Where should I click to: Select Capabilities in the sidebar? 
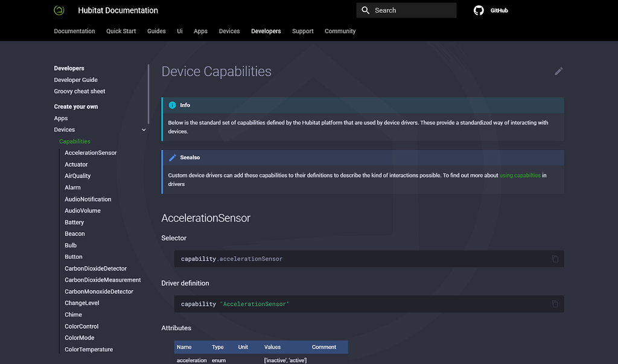click(x=74, y=141)
